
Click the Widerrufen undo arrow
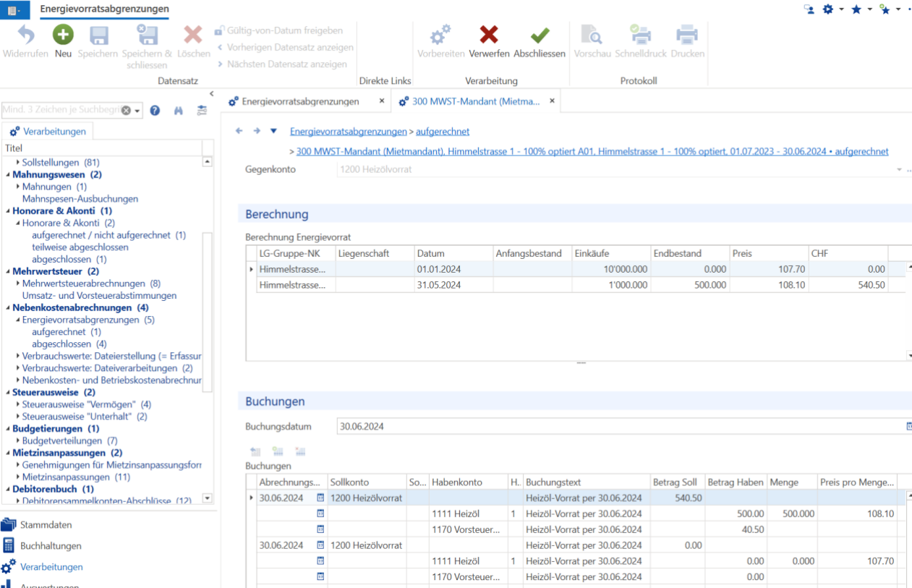[x=26, y=35]
